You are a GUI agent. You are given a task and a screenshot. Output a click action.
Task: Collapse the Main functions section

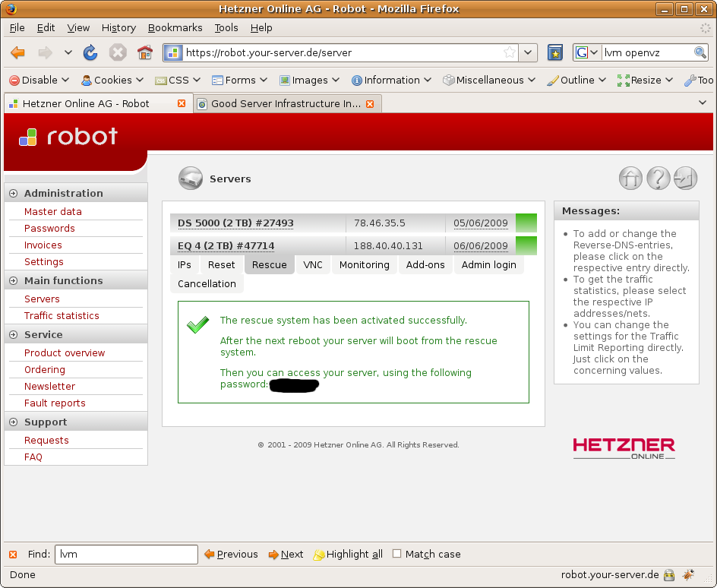(x=13, y=281)
